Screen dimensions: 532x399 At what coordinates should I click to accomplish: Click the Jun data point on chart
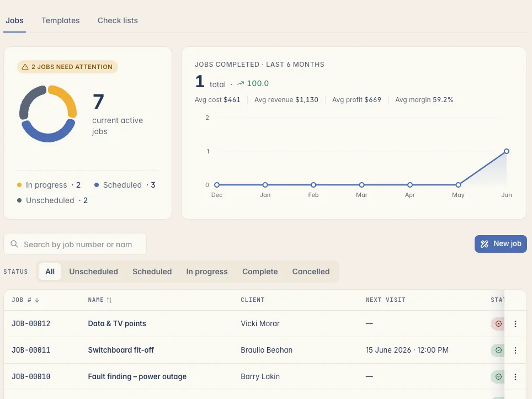(x=506, y=151)
